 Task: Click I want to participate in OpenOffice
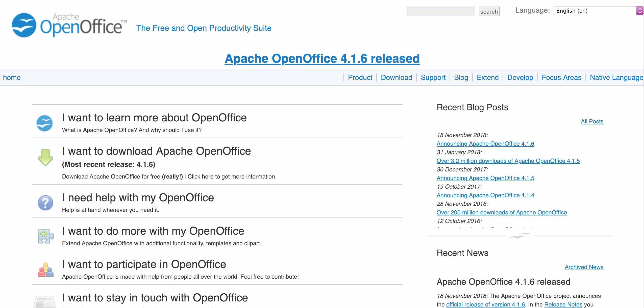tap(144, 265)
